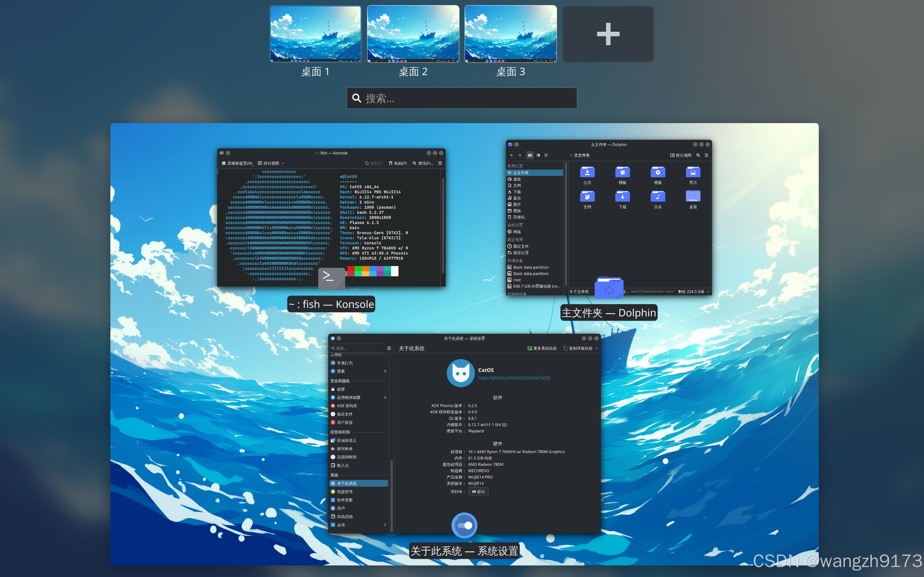Click the overview search field
Image resolution: width=924 pixels, height=577 pixels.
(462, 98)
